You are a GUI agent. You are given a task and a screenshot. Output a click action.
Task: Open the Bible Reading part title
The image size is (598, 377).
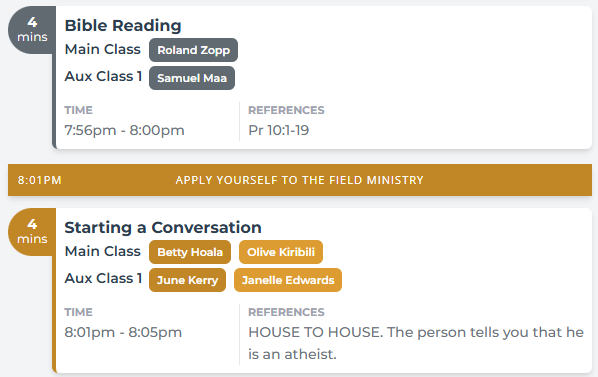tap(123, 26)
